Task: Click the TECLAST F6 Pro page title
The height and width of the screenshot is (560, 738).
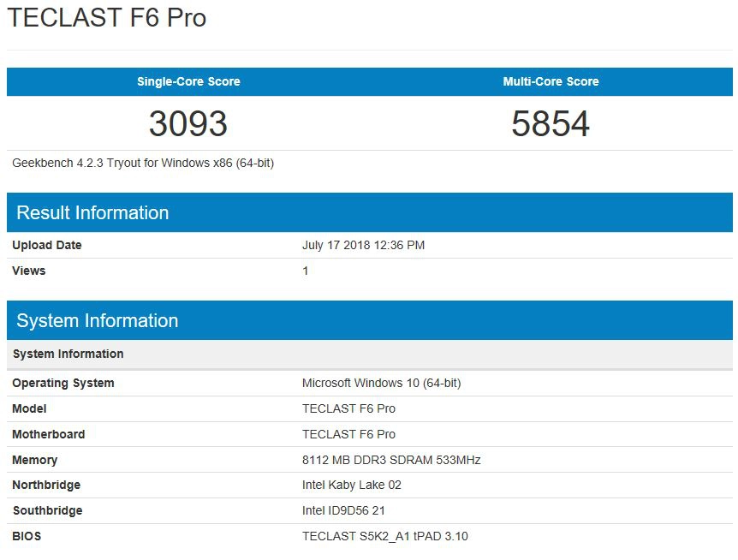Action: click(107, 19)
